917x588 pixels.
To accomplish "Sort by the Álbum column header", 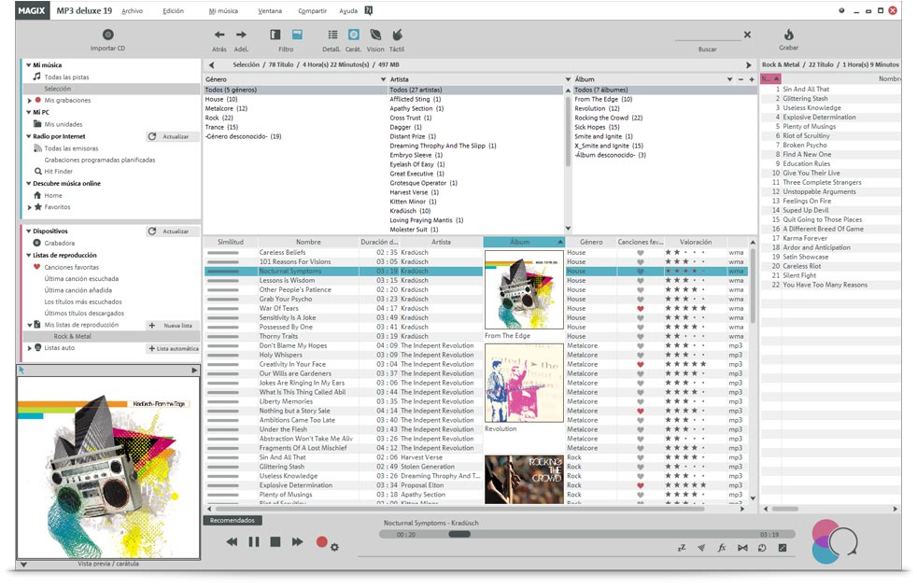I will [x=524, y=242].
